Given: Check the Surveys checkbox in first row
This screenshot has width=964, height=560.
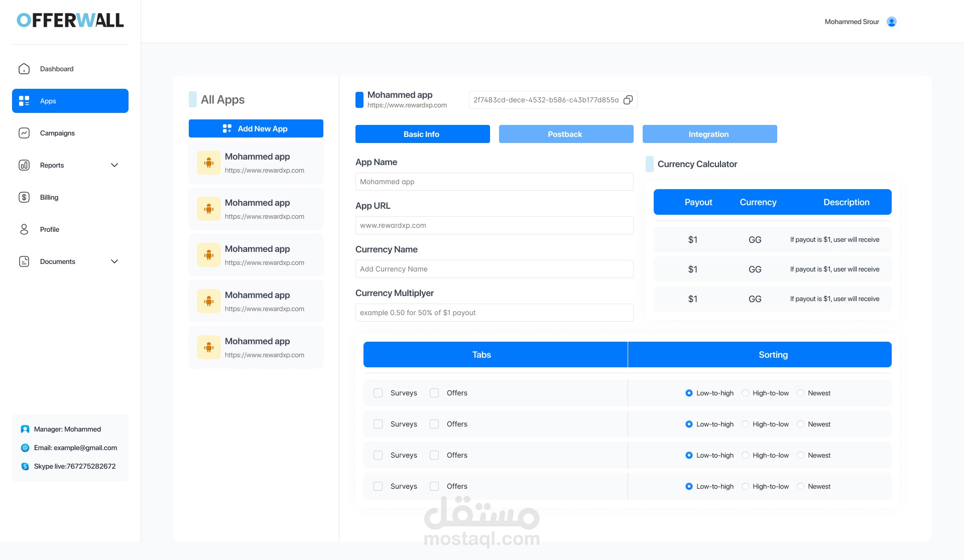Looking at the screenshot, I should pyautogui.click(x=378, y=393).
